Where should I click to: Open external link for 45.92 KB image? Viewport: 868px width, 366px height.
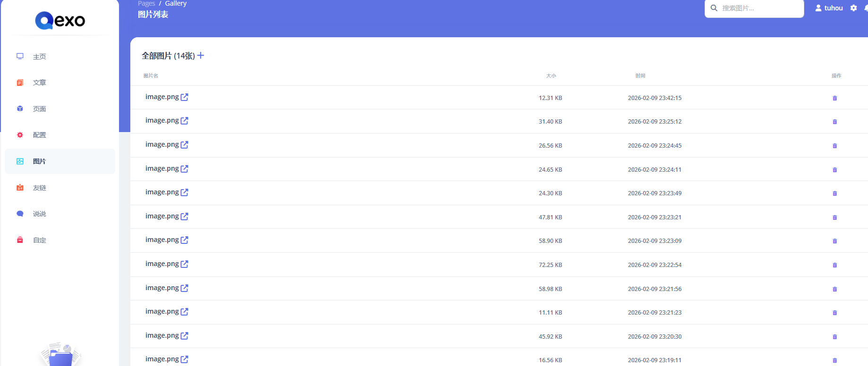[x=184, y=336]
